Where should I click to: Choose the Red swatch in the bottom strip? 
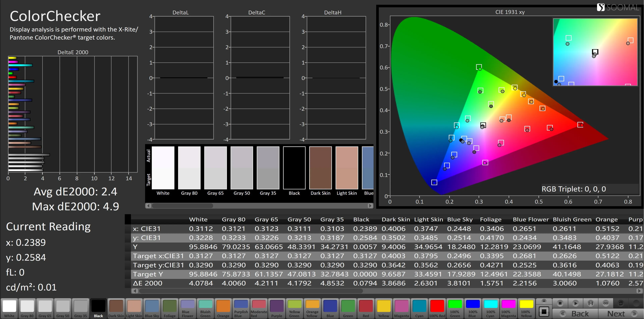pos(366,308)
